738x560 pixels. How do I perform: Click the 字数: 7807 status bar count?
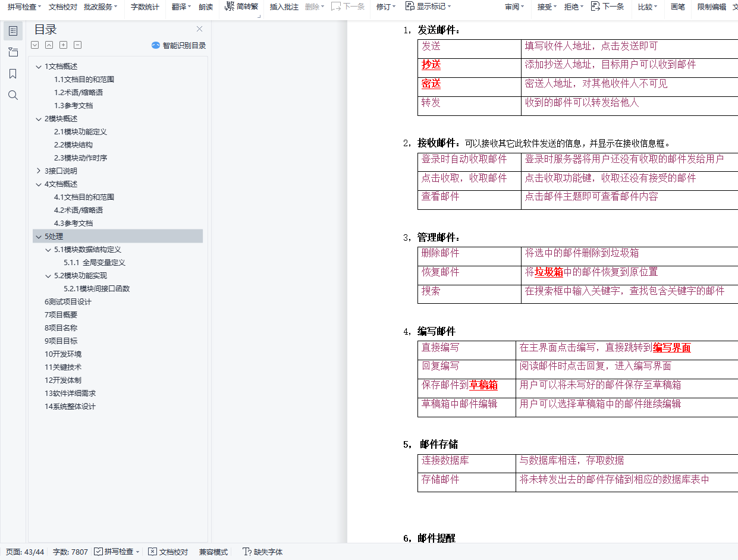[x=70, y=552]
